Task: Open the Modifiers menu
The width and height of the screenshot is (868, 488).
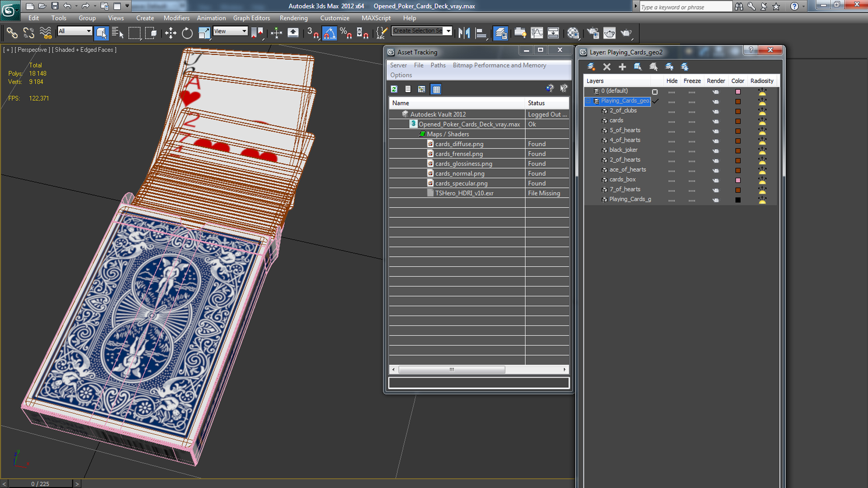Action: pyautogui.click(x=176, y=18)
